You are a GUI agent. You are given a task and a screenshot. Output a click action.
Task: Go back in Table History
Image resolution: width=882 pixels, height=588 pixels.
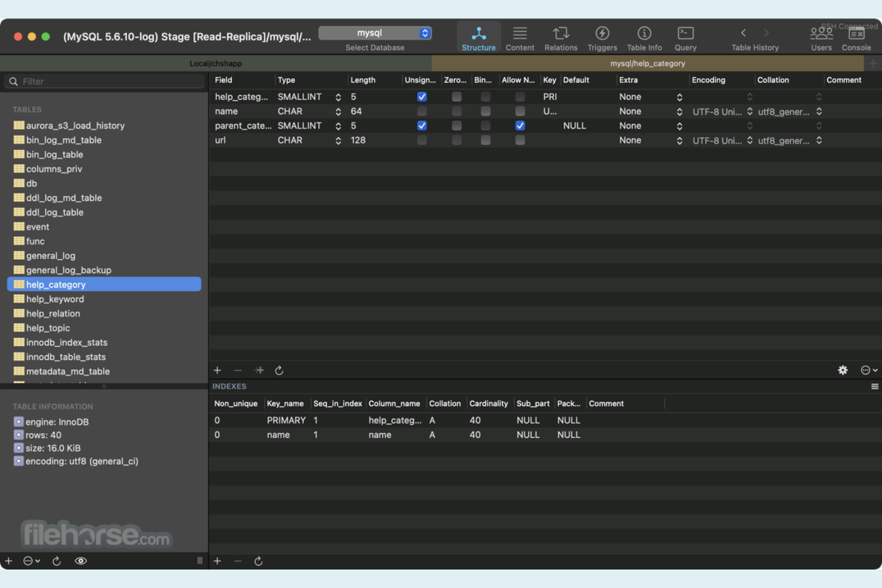click(743, 33)
